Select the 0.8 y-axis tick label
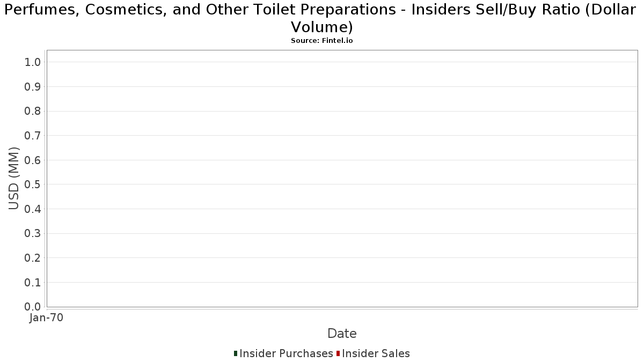This screenshot has height=362, width=644. (x=33, y=111)
